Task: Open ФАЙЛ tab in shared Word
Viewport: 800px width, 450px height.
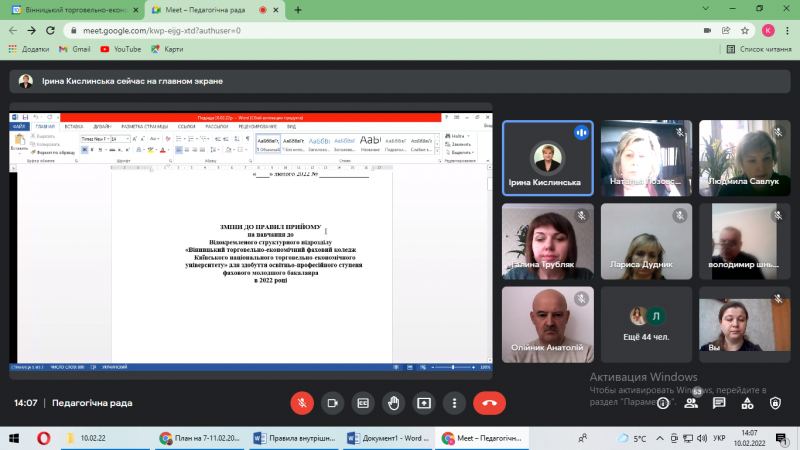Action: point(19,127)
